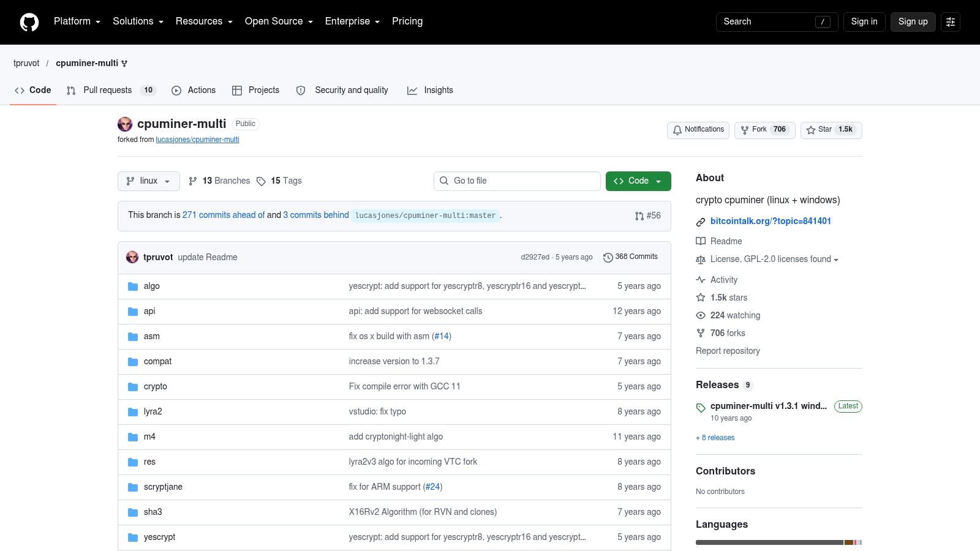Open the algo folder icon

pos(133,287)
